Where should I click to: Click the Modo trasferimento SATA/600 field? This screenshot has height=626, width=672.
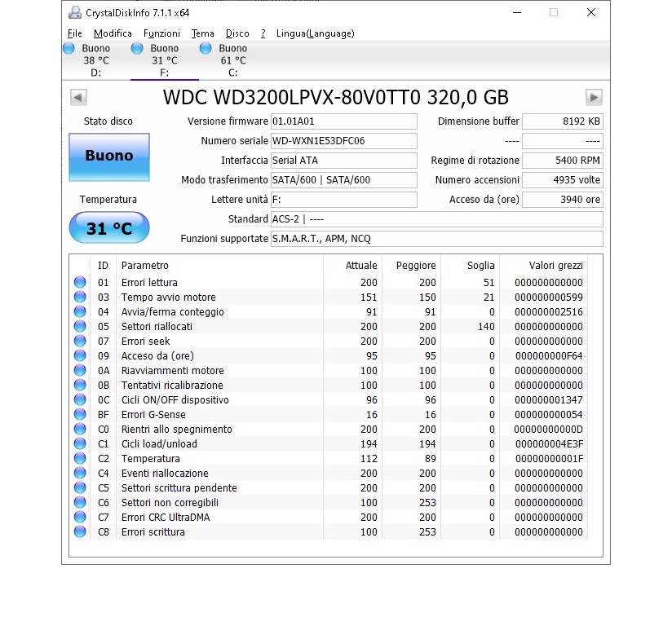(344, 180)
